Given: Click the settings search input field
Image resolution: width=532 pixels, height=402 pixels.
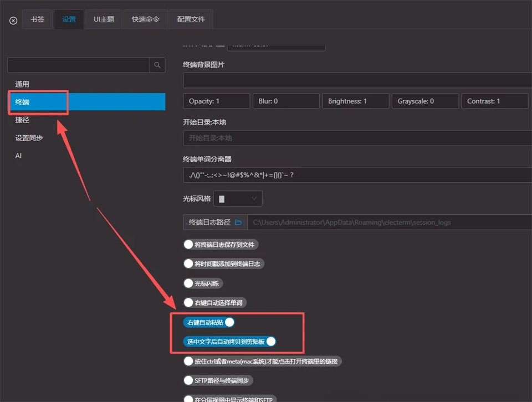Looking at the screenshot, I should click(x=79, y=65).
